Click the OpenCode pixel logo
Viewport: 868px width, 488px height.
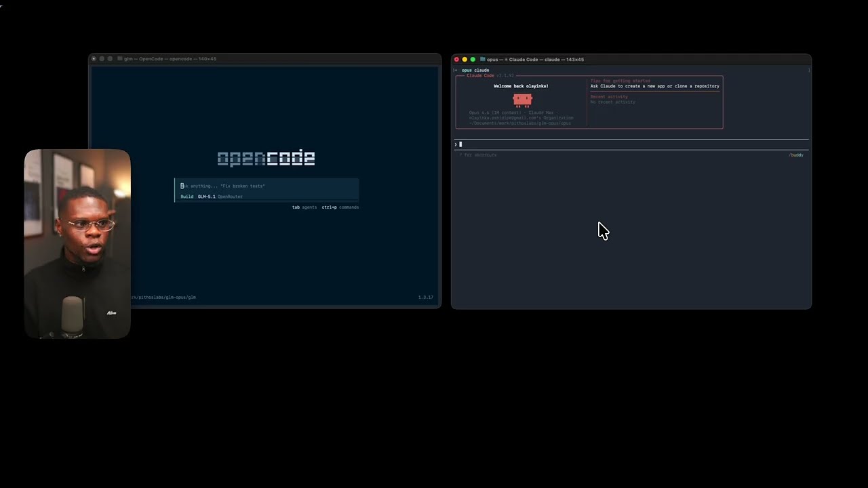click(266, 159)
